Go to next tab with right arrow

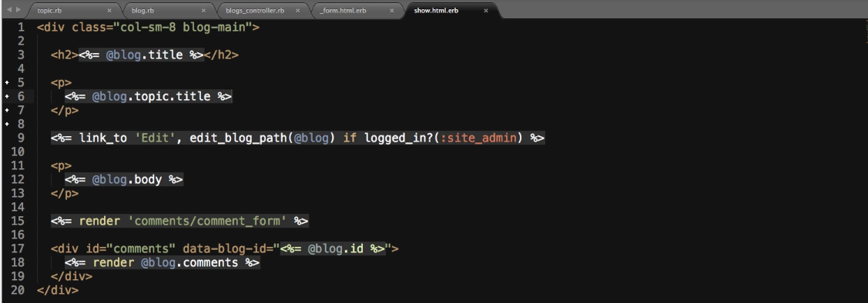point(18,10)
